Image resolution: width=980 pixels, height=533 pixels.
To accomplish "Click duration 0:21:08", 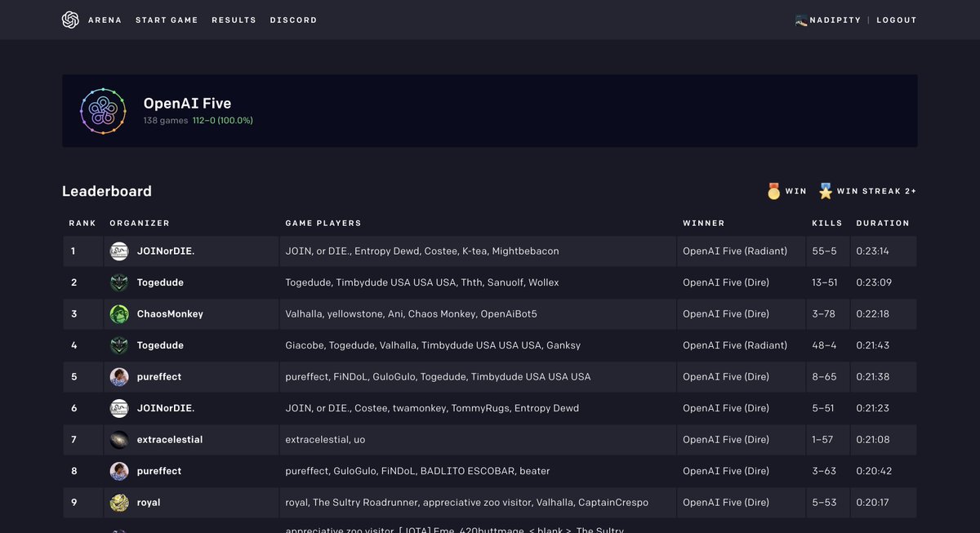I will click(x=872, y=440).
